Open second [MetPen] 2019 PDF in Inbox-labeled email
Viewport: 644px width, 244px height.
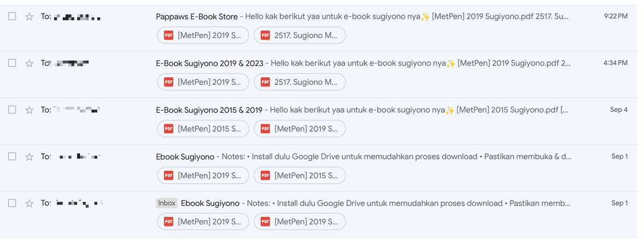pos(300,221)
